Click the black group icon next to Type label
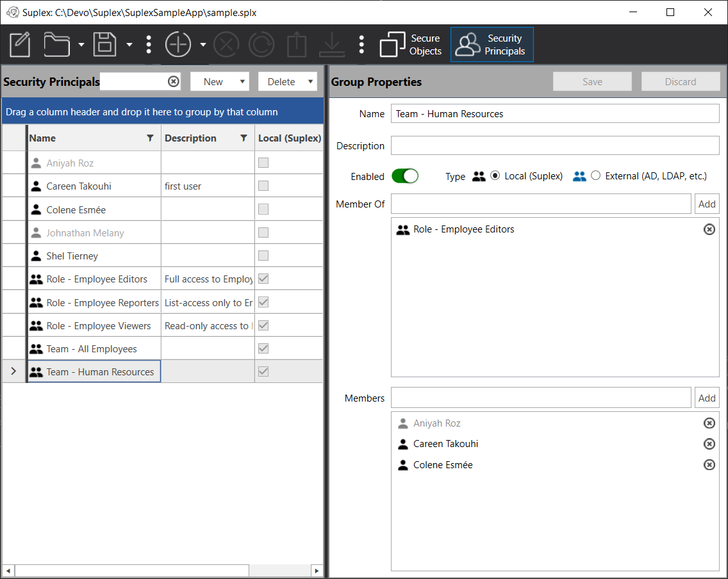Screen dimensions: 728x579 tap(479, 176)
